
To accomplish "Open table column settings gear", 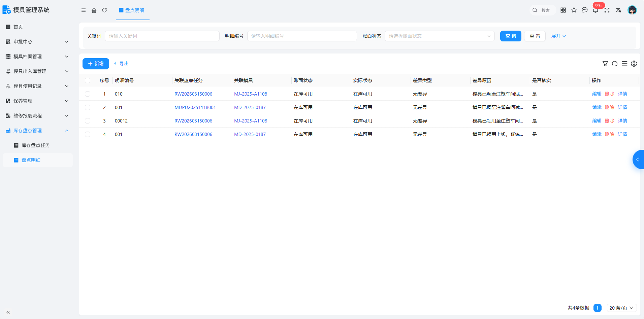I will 634,64.
